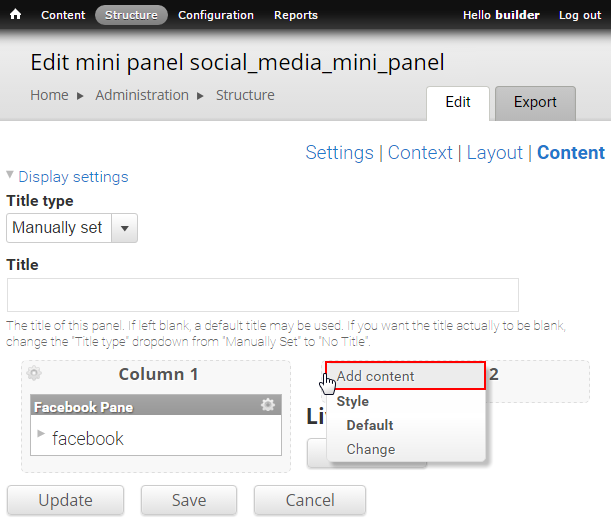
Task: Select Default style entry
Action: coord(370,425)
